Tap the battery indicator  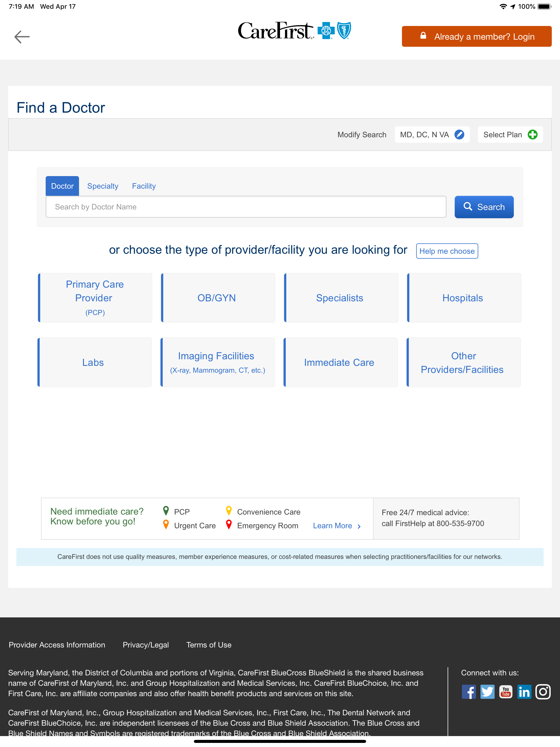click(x=544, y=6)
